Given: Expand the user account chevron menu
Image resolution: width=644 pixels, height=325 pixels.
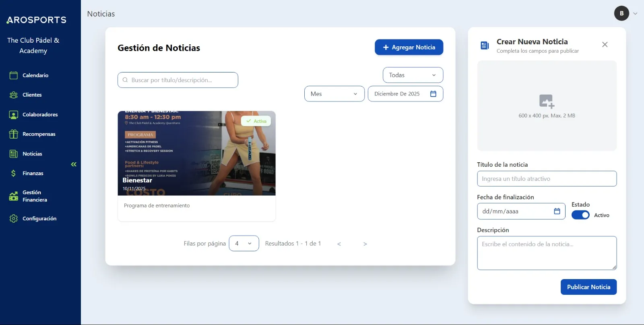Looking at the screenshot, I should pos(635,13).
